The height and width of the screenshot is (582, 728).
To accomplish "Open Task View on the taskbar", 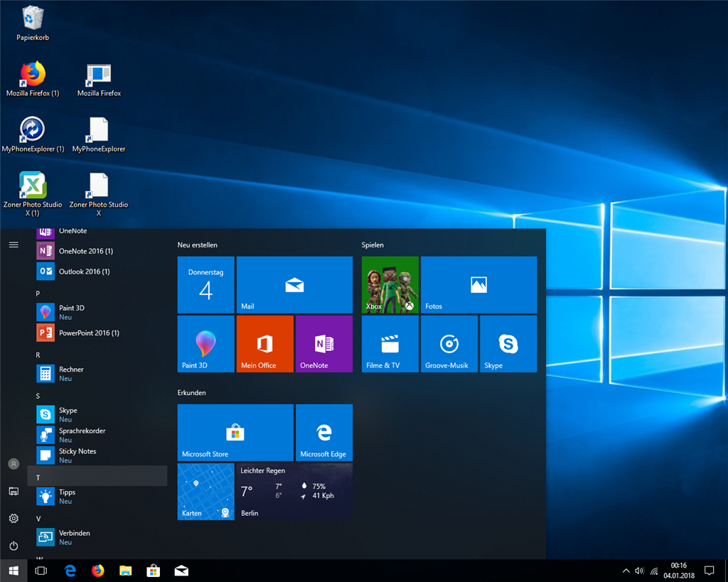I will (41, 571).
